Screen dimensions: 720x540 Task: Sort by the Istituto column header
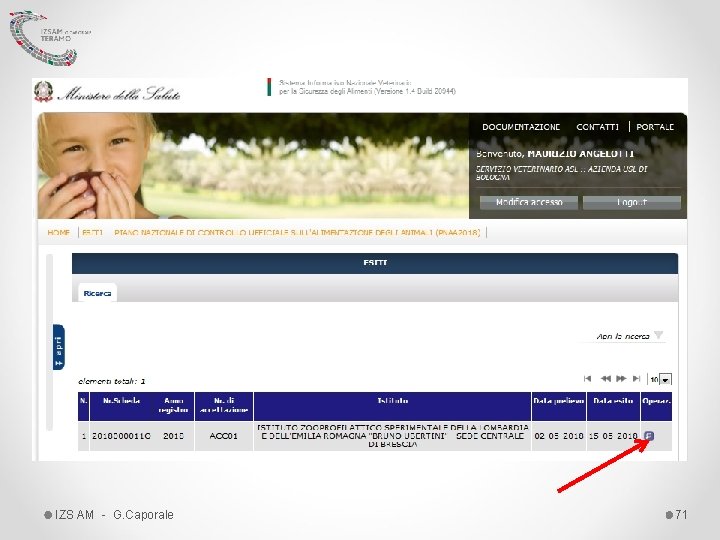click(x=393, y=406)
